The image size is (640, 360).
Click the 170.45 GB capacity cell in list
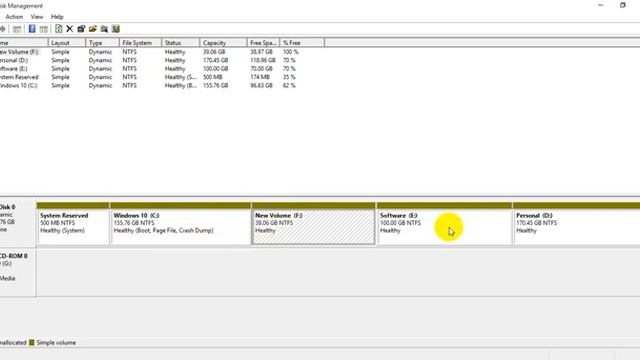click(216, 60)
